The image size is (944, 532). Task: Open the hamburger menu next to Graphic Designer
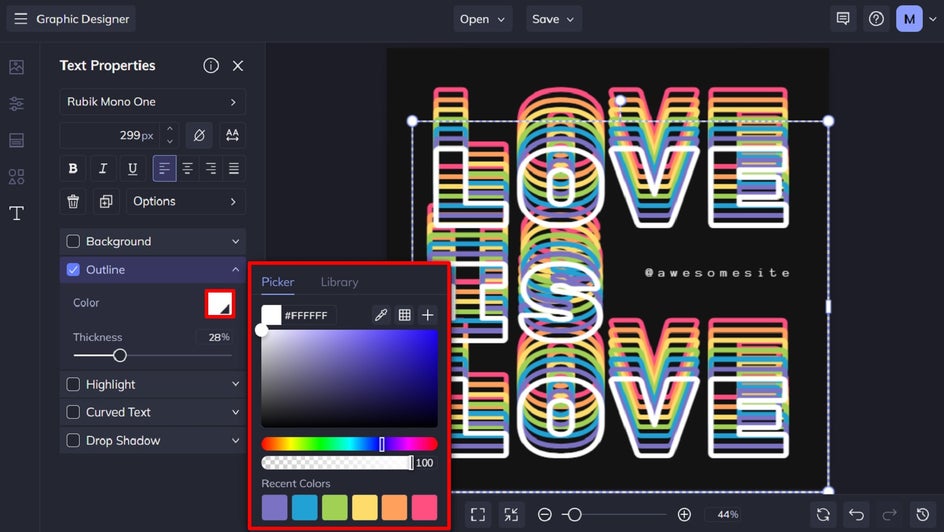point(20,19)
